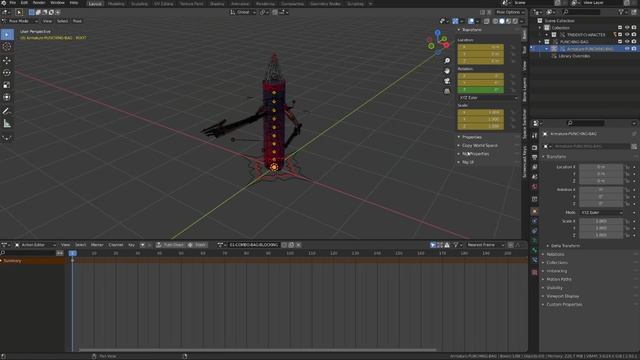Open the Output properties tab icon
The height and width of the screenshot is (360, 640).
[x=535, y=157]
